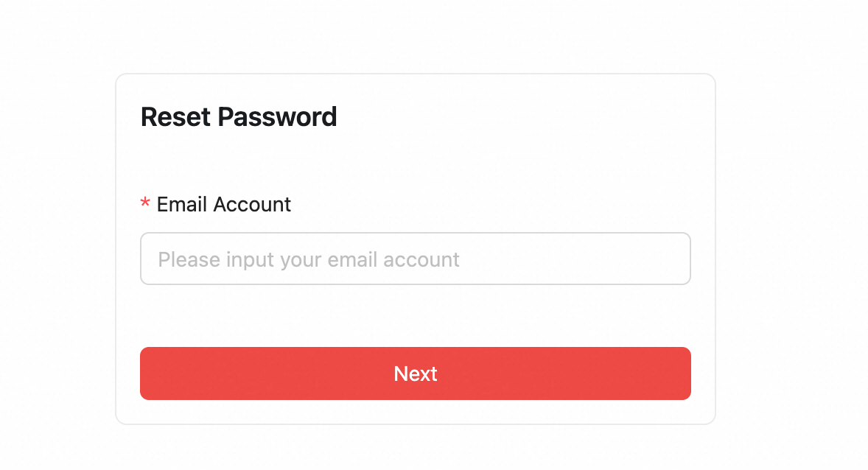This screenshot has height=470, width=868.
Task: Click the word 'Password' in the title
Action: coord(277,117)
